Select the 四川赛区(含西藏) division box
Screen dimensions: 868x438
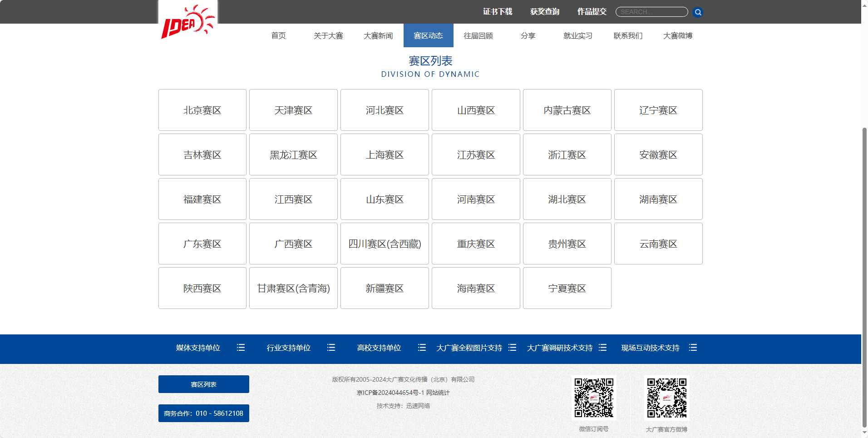(385, 244)
